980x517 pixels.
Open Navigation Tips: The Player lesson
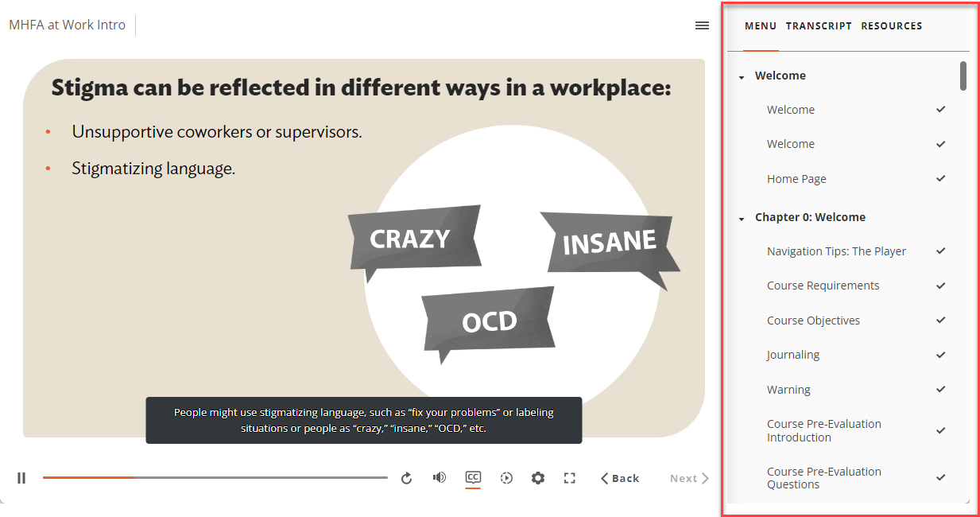pyautogui.click(x=836, y=251)
